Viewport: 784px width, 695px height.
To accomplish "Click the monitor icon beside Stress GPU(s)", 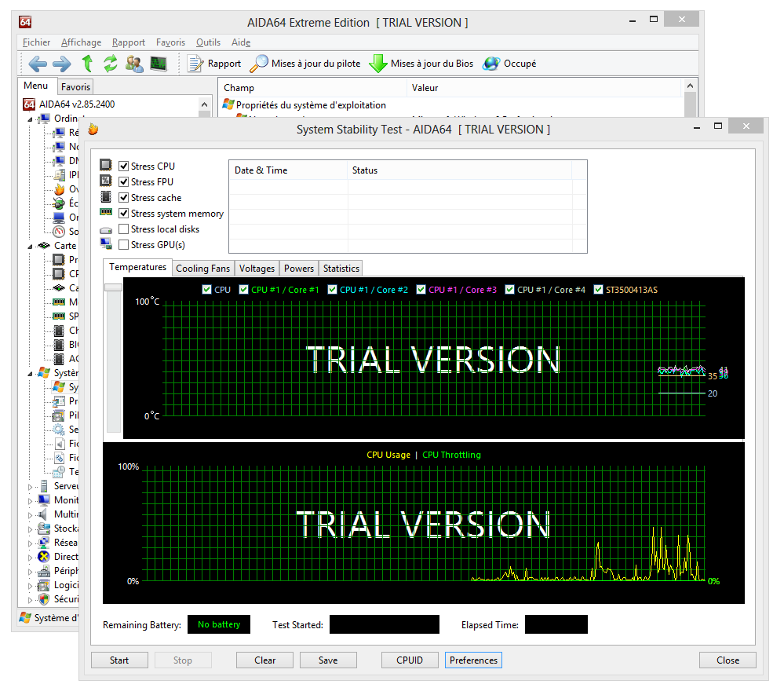I will [x=105, y=243].
